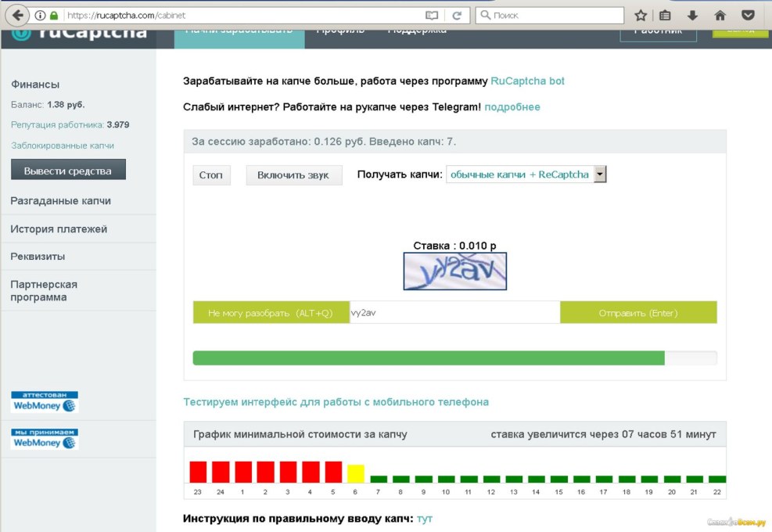Open the search engine dropdown in search bar
Image resolution: width=772 pixels, height=532 pixels.
487,14
